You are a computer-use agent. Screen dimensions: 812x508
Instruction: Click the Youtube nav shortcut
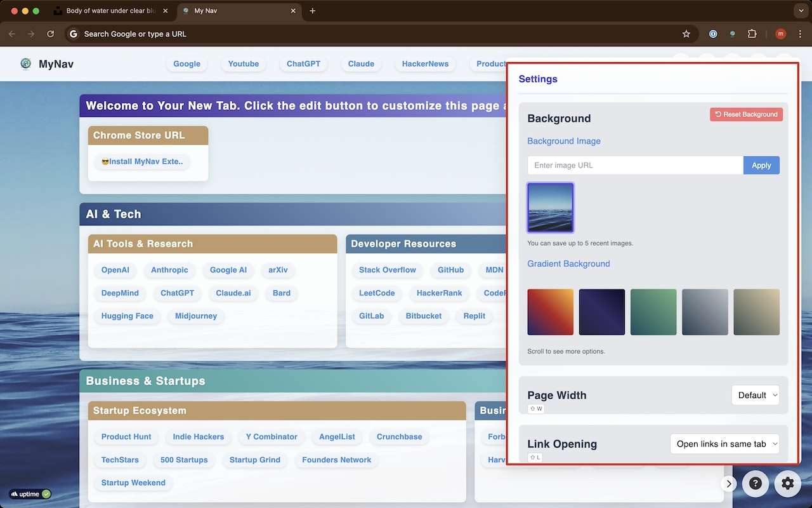(244, 63)
